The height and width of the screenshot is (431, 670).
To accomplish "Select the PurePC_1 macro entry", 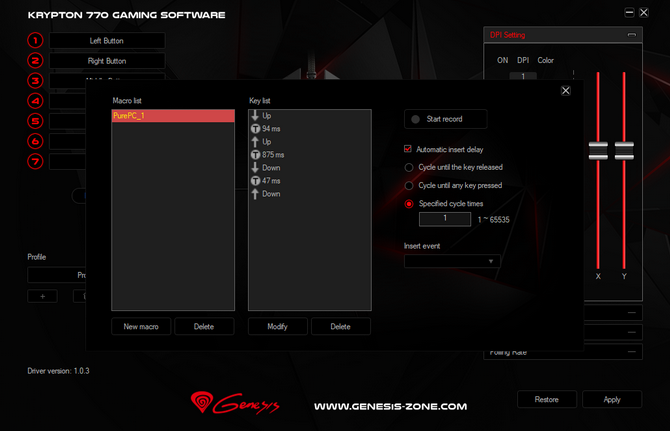I will (173, 116).
